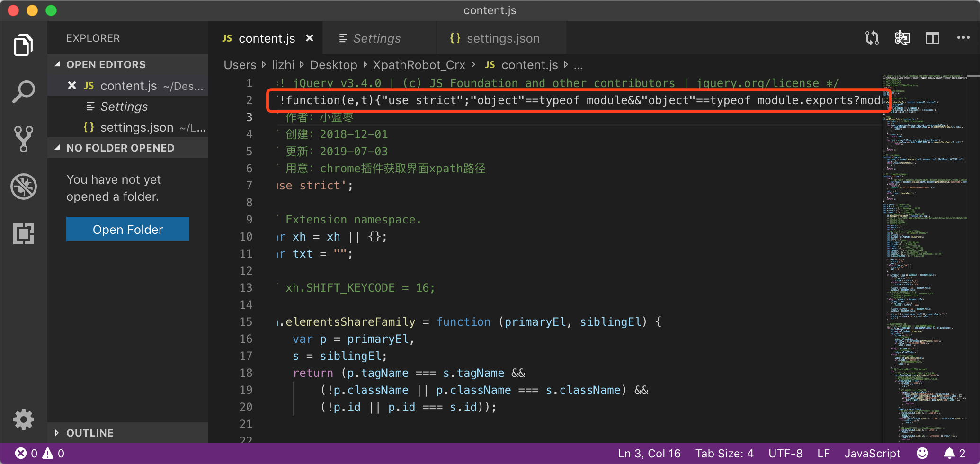
Task: Click the translate icon in editor toolbar
Action: pos(902,38)
